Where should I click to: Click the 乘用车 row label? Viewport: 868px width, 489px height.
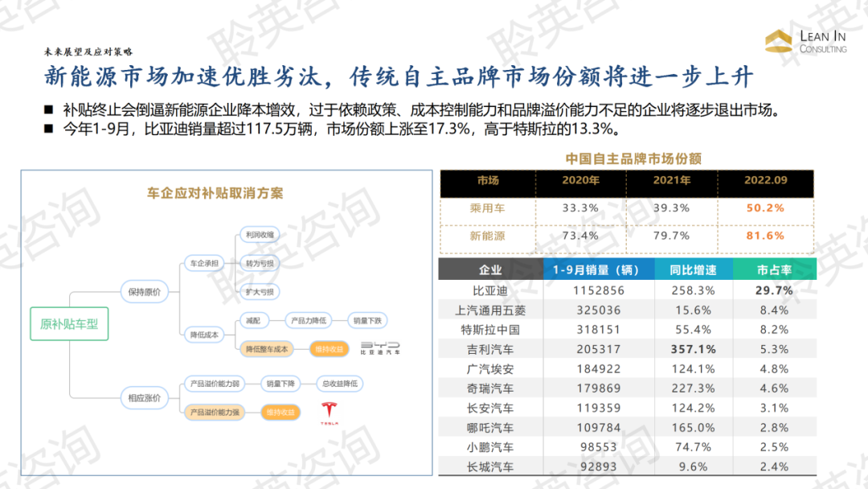(487, 208)
